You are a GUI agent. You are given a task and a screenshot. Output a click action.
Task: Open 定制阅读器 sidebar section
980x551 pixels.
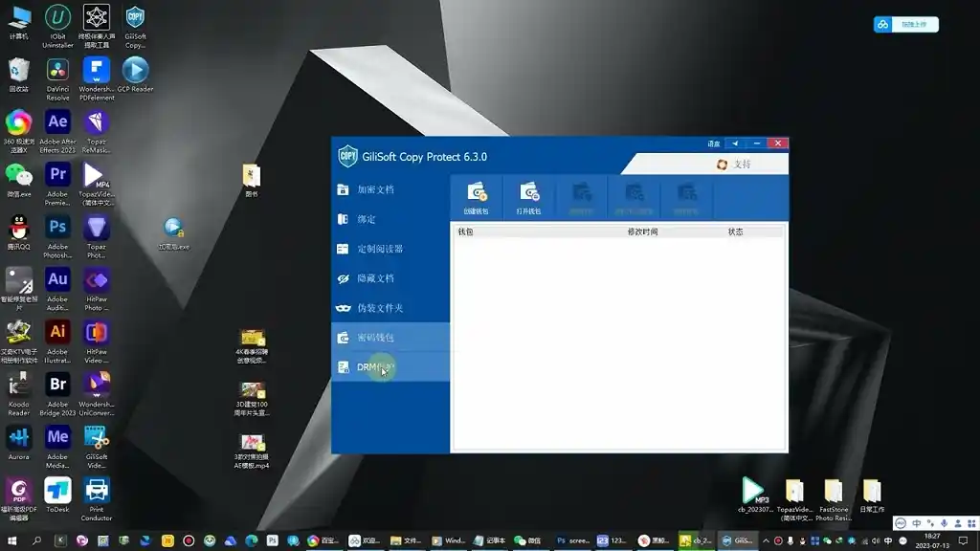coord(390,249)
